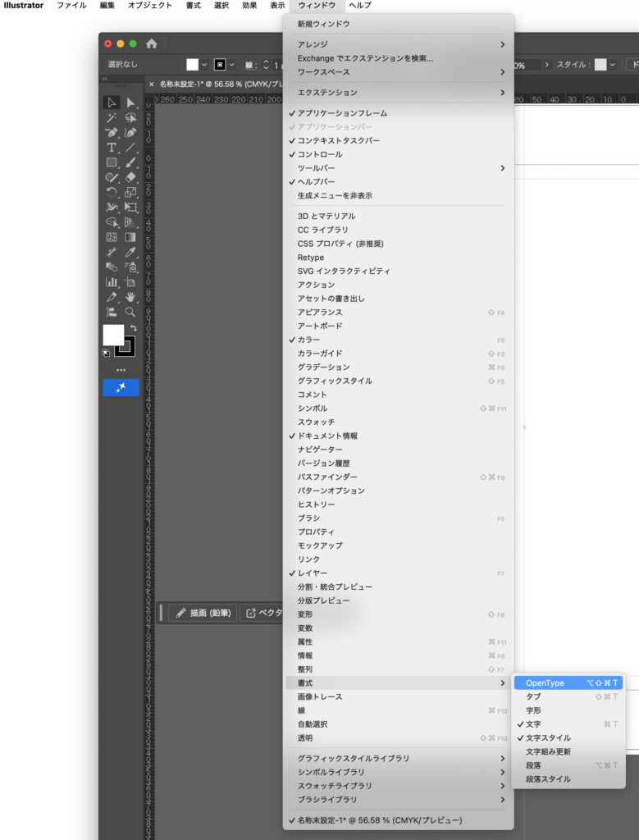This screenshot has width=639, height=840.
Task: Toggle off the カラー panel menu item
Action: pyautogui.click(x=308, y=340)
